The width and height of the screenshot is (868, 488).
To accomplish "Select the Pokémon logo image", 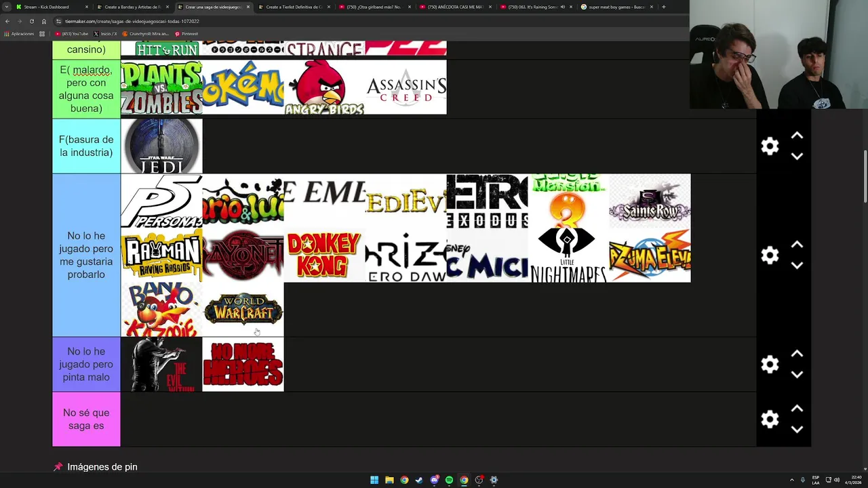I will (243, 87).
